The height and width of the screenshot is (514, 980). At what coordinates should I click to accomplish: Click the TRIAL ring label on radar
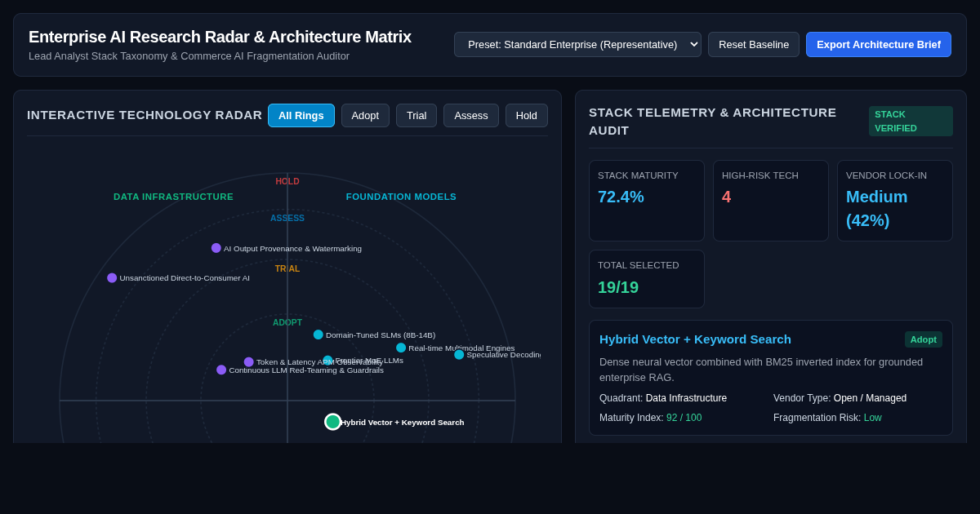[287, 268]
